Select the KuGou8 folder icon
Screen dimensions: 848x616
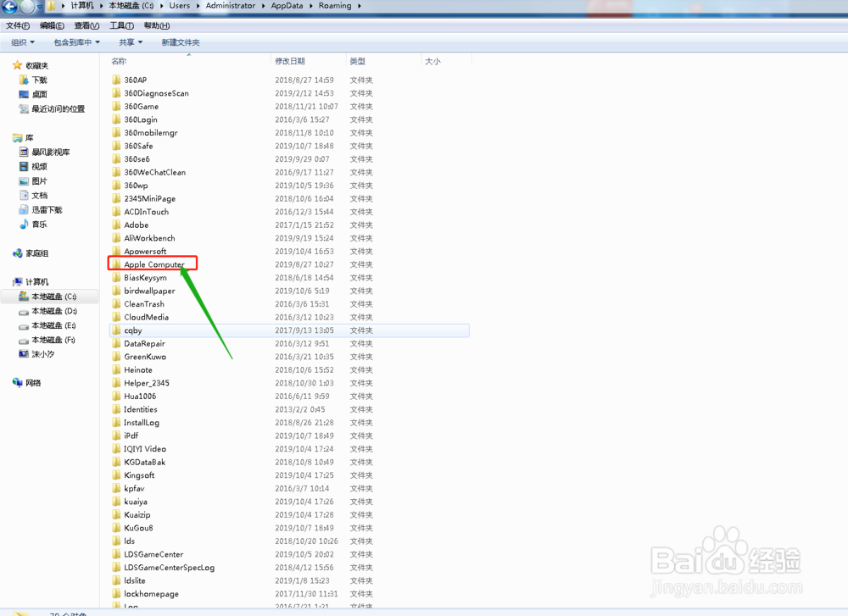click(x=116, y=527)
